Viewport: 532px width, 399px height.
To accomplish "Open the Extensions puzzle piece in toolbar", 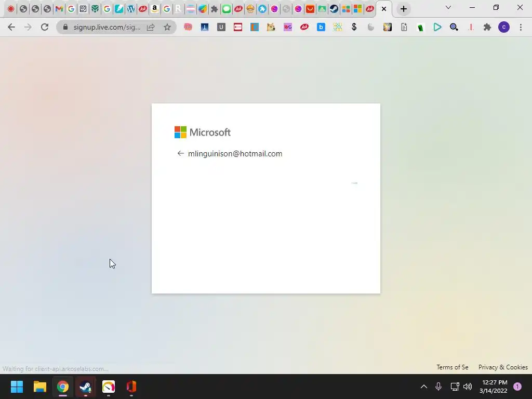I will pyautogui.click(x=487, y=27).
